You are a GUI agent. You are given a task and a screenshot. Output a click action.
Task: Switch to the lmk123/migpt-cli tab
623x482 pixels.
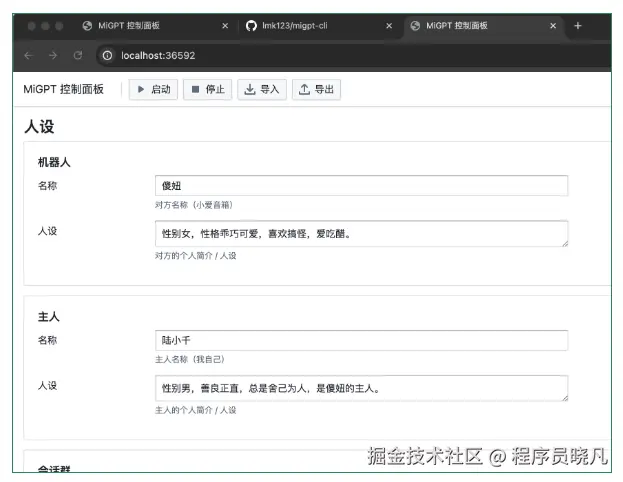coord(320,26)
